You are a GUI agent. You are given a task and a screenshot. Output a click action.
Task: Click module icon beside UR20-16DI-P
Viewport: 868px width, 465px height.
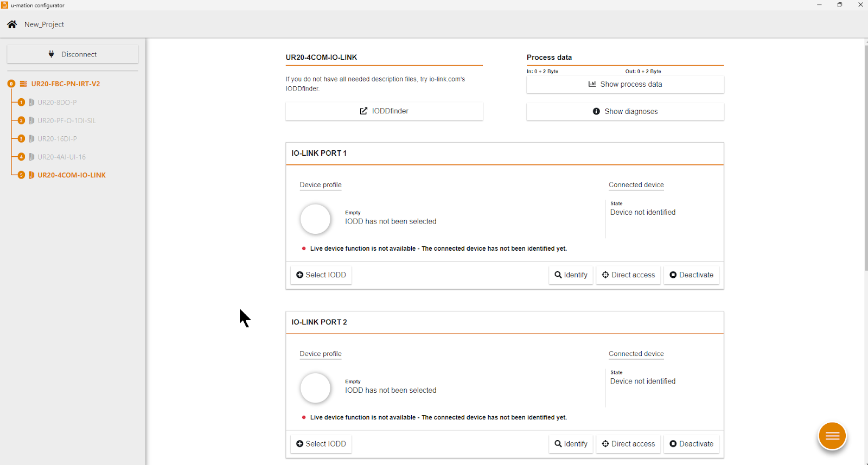[x=31, y=139]
